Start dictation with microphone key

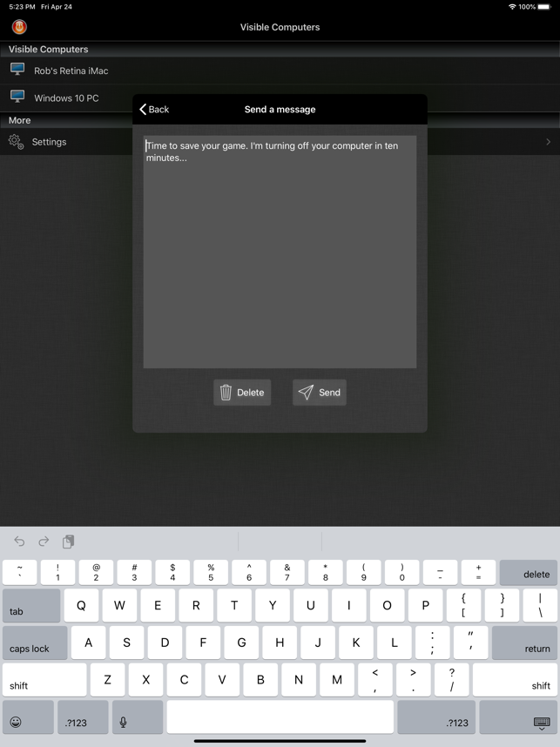124,722
